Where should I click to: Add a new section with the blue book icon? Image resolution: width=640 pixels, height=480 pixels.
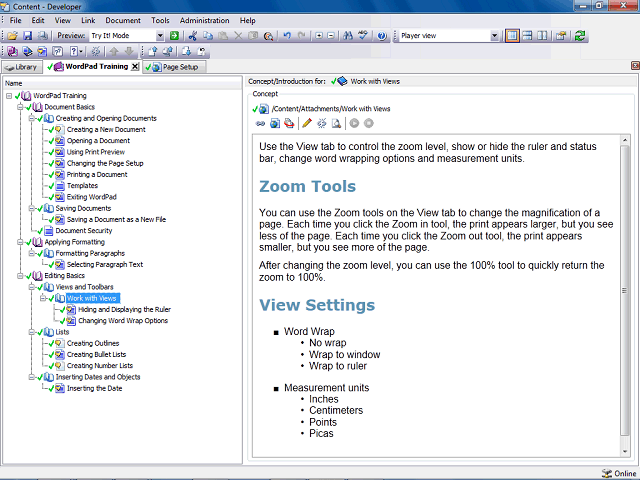click(x=27, y=51)
